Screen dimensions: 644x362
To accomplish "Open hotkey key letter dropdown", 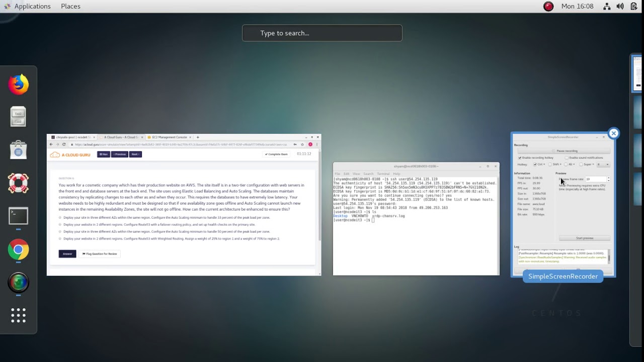I will coord(603,164).
